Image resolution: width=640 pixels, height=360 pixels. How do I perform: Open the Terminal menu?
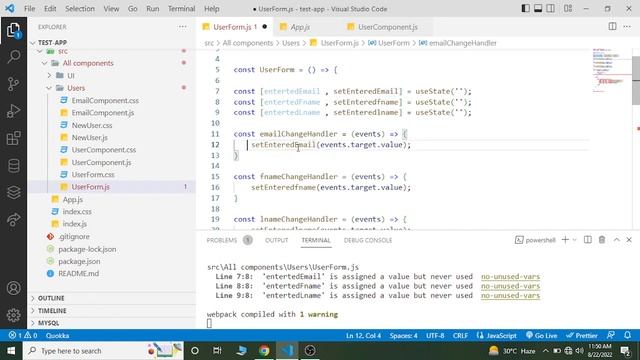(181, 9)
